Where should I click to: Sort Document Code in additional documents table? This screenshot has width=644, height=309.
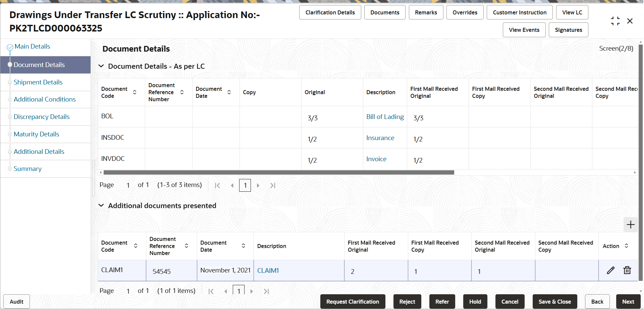point(136,246)
